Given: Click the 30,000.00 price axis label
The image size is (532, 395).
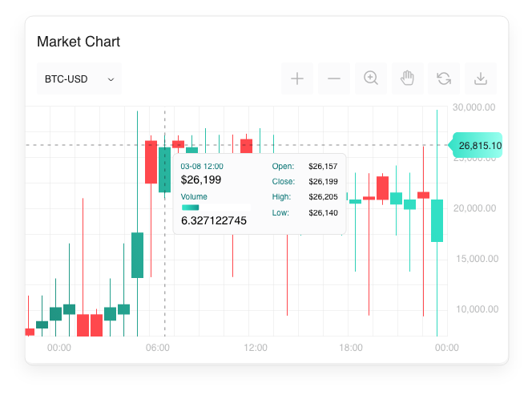Looking at the screenshot, I should 474,107.
